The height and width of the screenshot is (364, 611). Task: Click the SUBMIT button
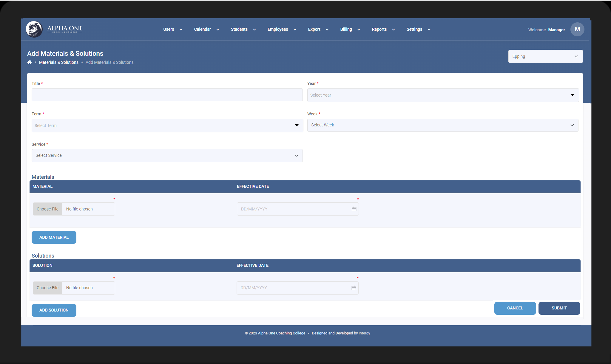pyautogui.click(x=559, y=308)
